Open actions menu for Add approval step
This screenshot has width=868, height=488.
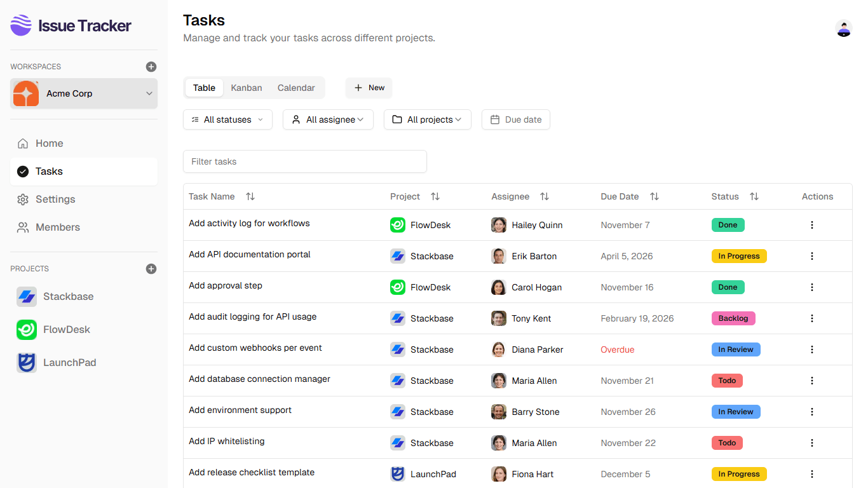pos(812,287)
